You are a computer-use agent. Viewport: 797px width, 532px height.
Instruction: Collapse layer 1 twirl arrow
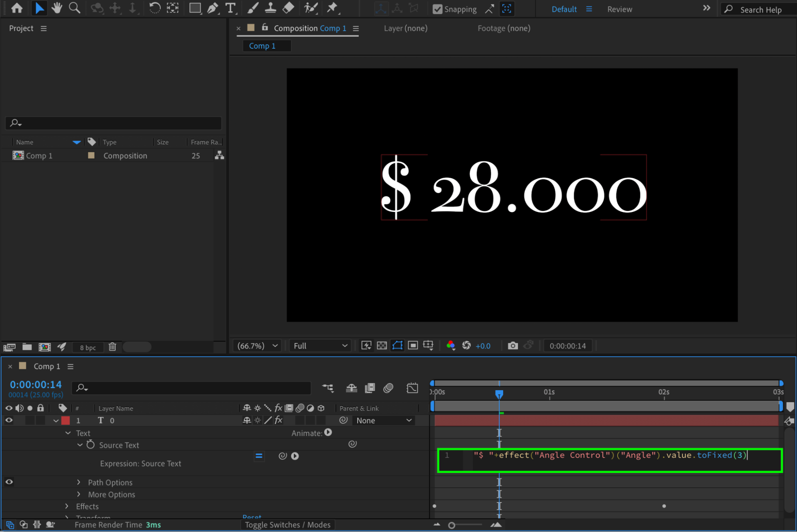[x=56, y=421]
